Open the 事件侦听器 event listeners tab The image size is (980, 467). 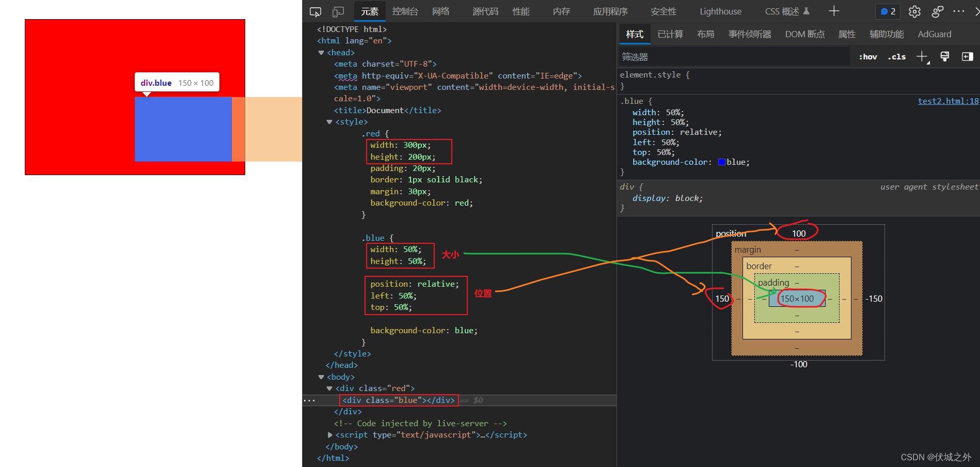[750, 34]
